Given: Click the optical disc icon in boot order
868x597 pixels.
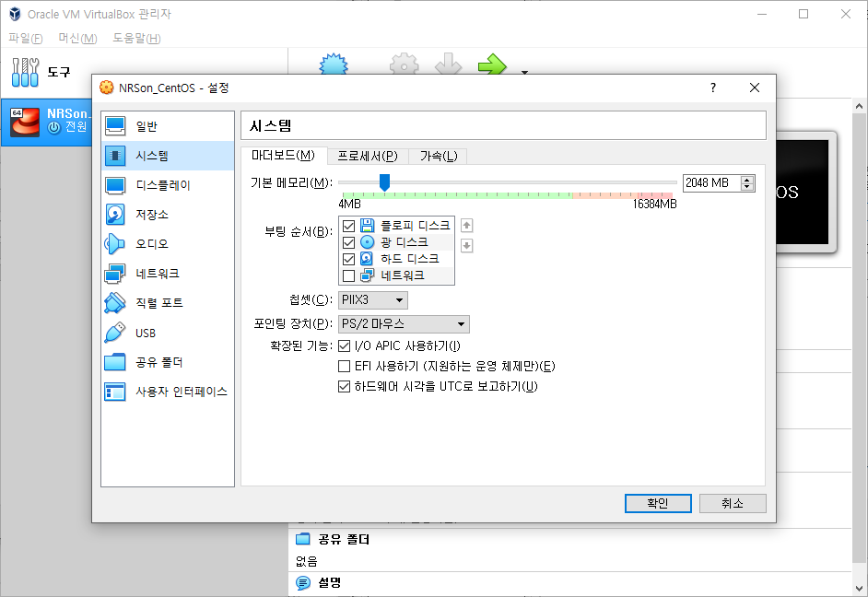Looking at the screenshot, I should pyautogui.click(x=367, y=241).
